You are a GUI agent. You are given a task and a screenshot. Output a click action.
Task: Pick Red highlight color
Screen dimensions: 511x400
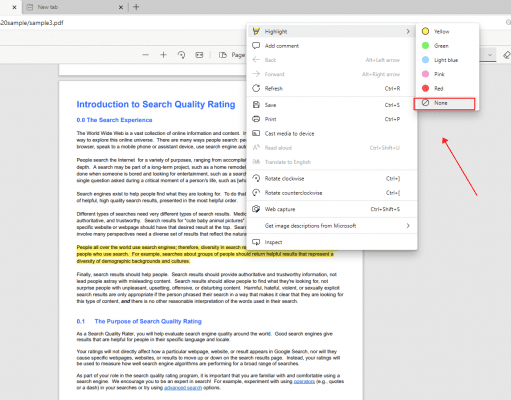(x=447, y=88)
